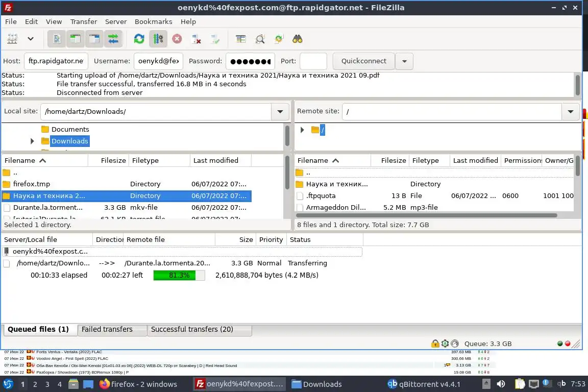This screenshot has width=588, height=392.
Task: Click the Port input field
Action: click(313, 61)
